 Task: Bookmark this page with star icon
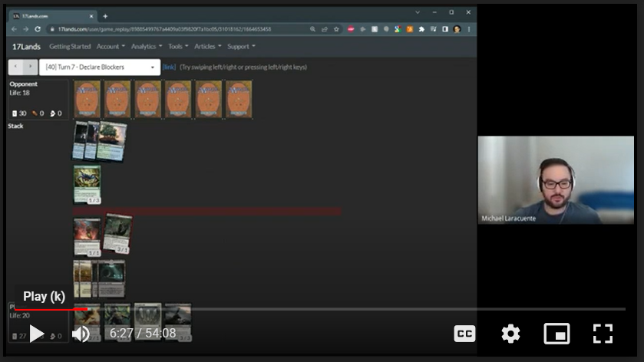pyautogui.click(x=336, y=29)
